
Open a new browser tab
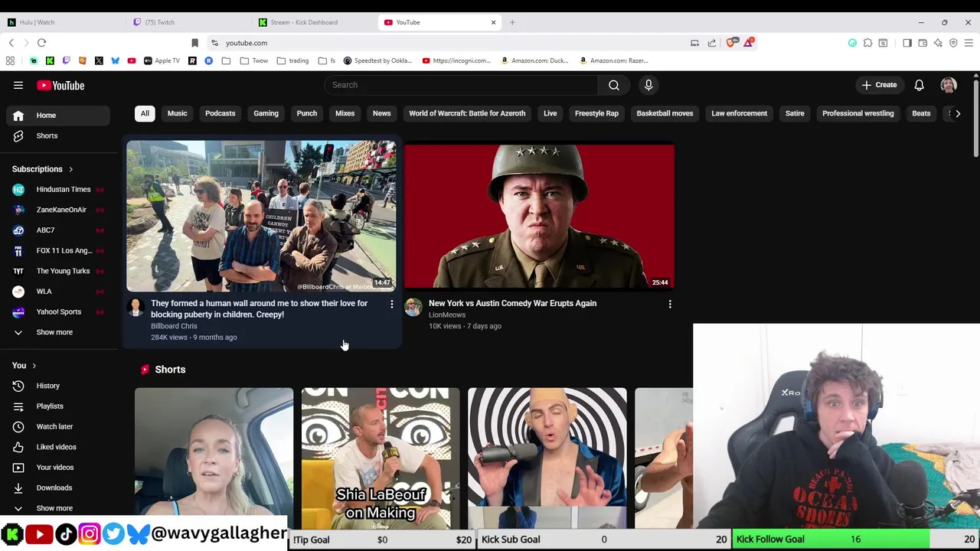pyautogui.click(x=512, y=22)
